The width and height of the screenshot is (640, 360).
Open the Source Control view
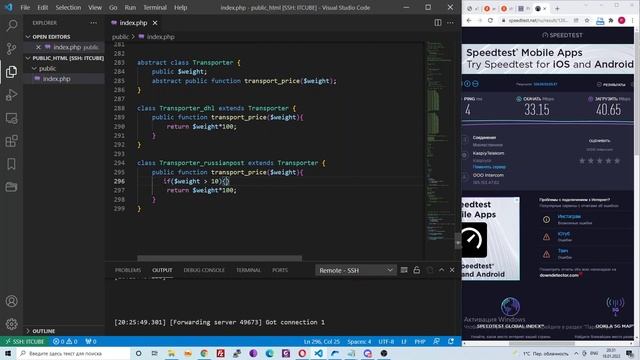pyautogui.click(x=11, y=49)
